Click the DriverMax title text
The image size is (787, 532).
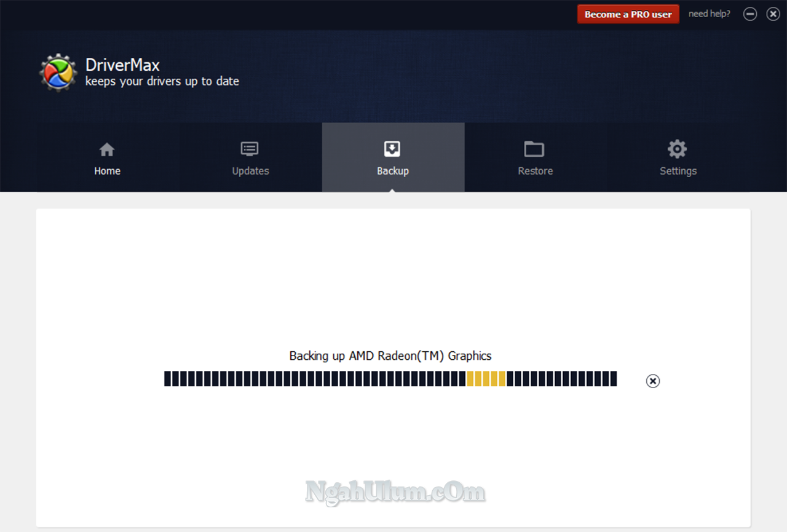click(122, 65)
